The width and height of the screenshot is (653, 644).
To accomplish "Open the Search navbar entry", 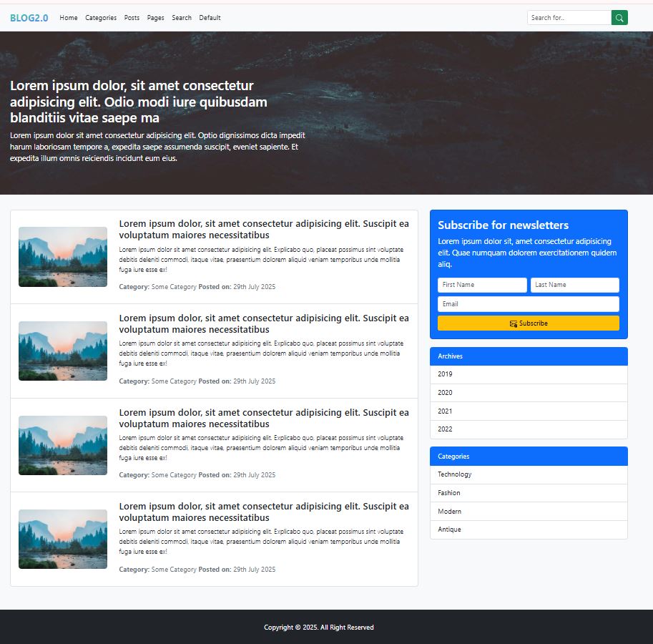I will 182,17.
